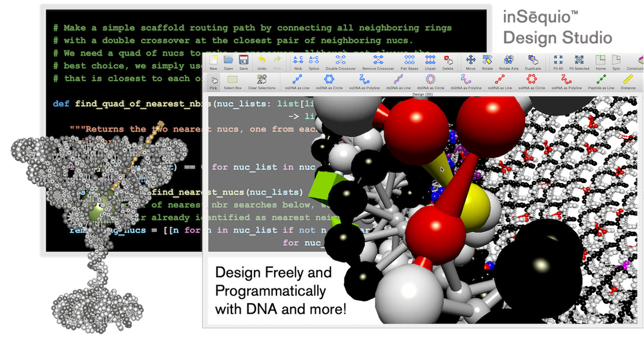Click the Save icon

pyautogui.click(x=243, y=62)
